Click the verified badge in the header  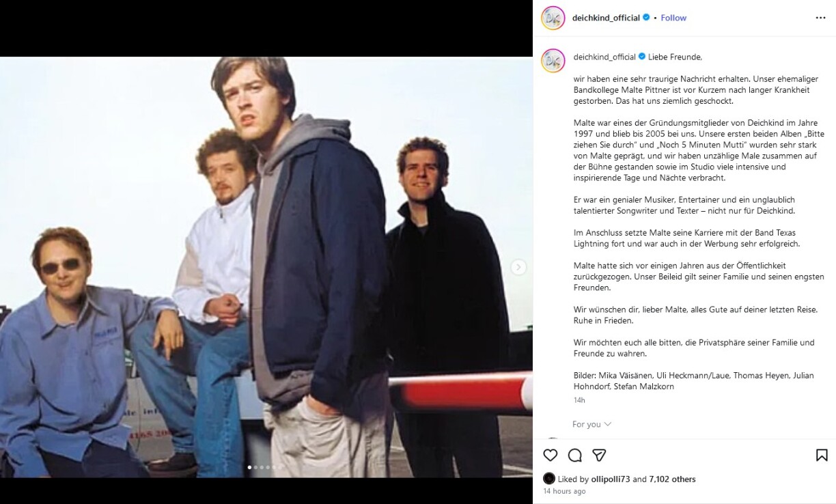pyautogui.click(x=646, y=18)
